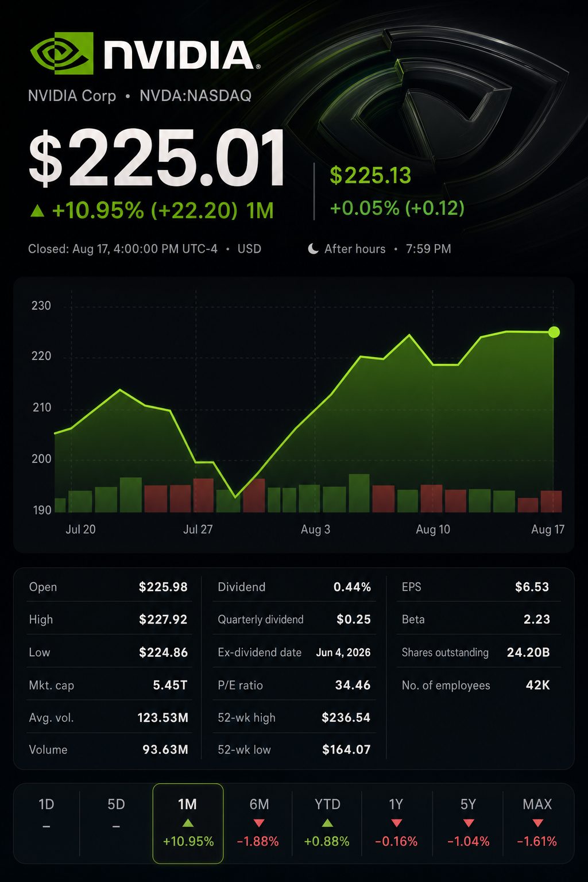Click the Jul 27 date label on chart
The width and height of the screenshot is (588, 882).
click(x=198, y=529)
